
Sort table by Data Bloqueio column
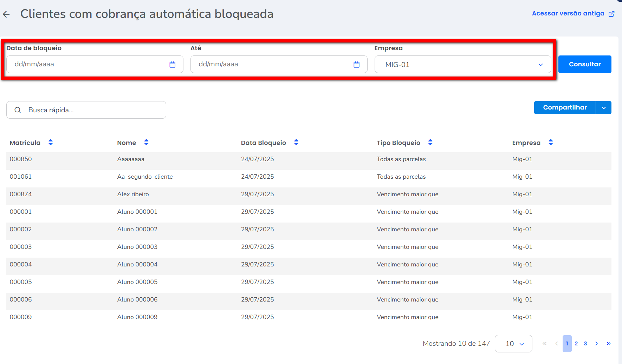pos(296,143)
